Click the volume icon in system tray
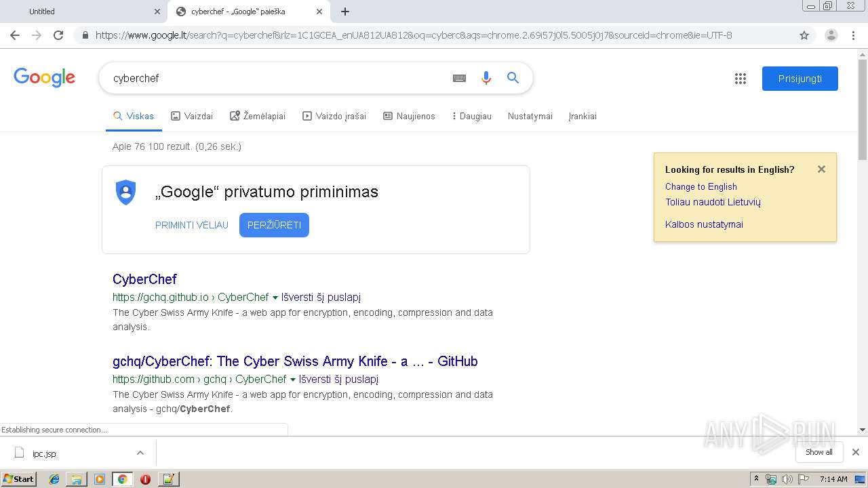The width and height of the screenshot is (868, 488). click(787, 479)
